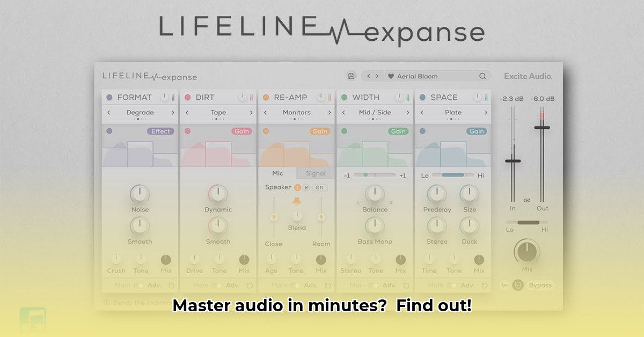This screenshot has width=644, height=337.
Task: Toggle the FORMAT module power dot
Action: click(109, 97)
